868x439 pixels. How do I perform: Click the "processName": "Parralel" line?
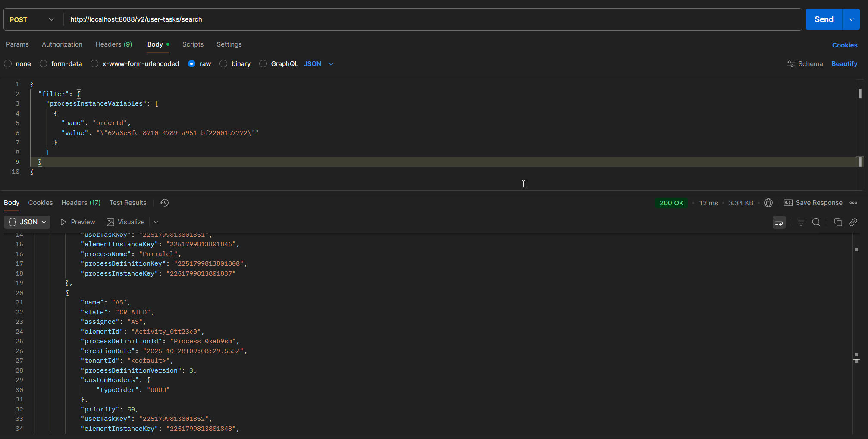pyautogui.click(x=131, y=254)
